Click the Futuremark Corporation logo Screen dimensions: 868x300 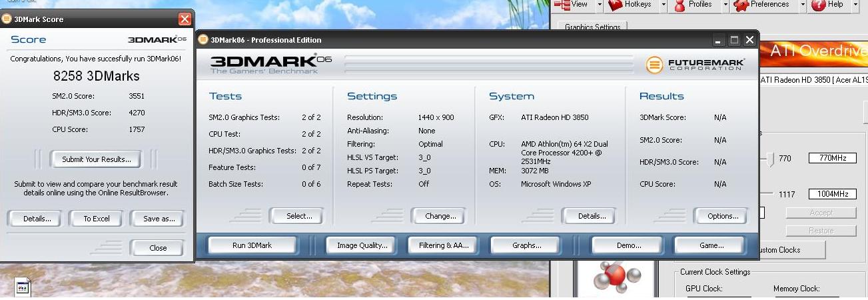pyautogui.click(x=695, y=64)
